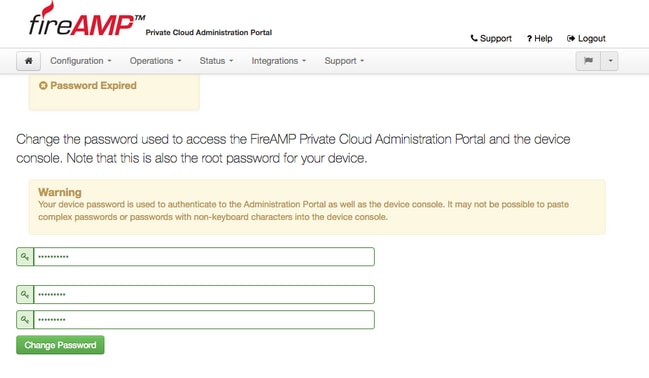649x378 pixels.
Task: Expand the caret dropdown beside flag button
Action: (x=610, y=61)
